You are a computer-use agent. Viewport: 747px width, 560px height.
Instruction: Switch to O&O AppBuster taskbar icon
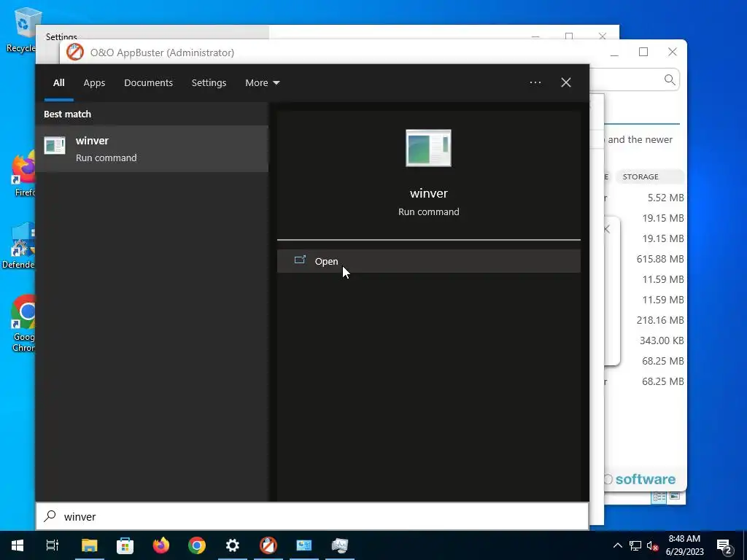pos(268,545)
